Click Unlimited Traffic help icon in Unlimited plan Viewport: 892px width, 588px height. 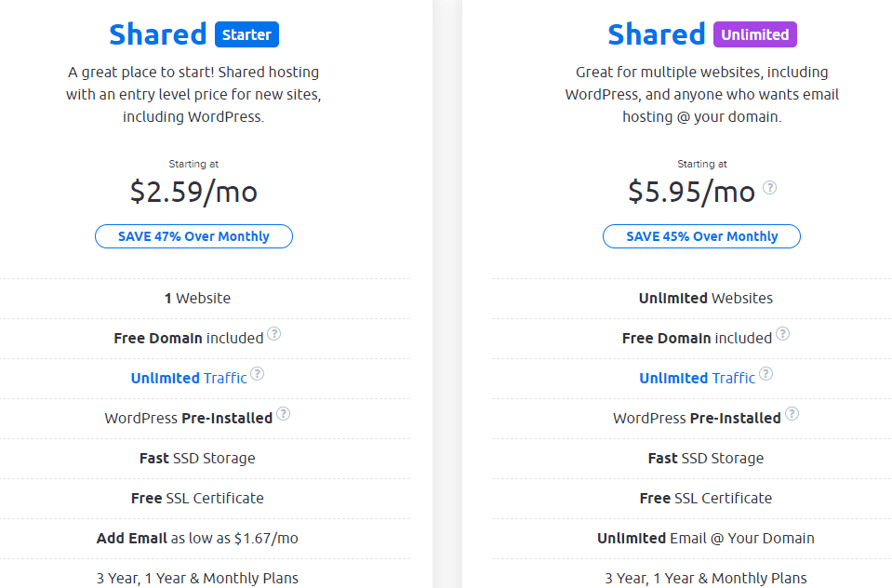coord(766,373)
